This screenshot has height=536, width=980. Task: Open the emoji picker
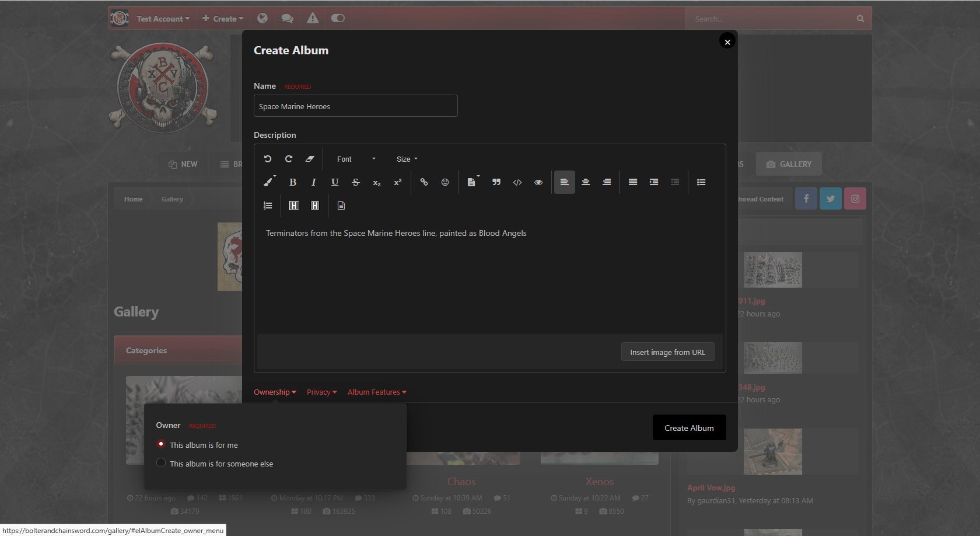(x=445, y=182)
